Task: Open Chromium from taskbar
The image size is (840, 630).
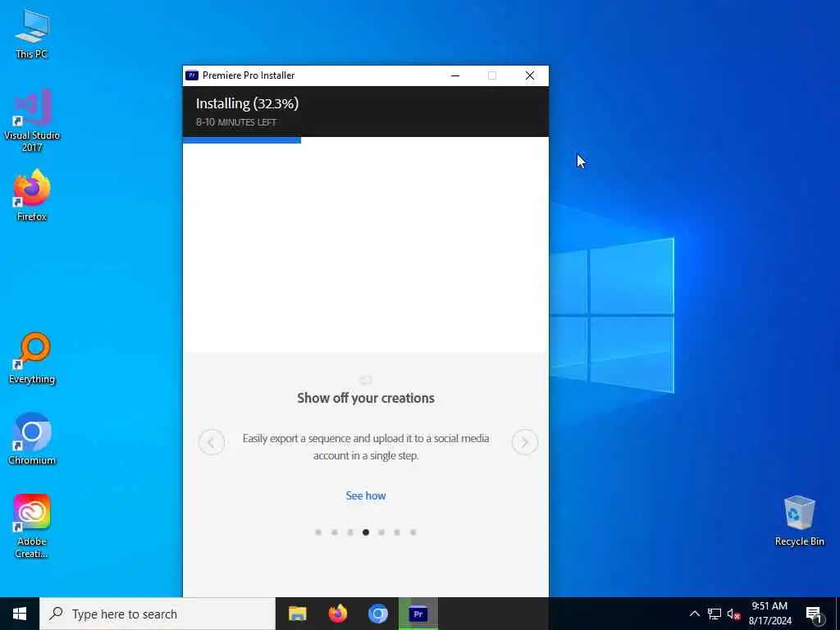Action: pyautogui.click(x=377, y=614)
